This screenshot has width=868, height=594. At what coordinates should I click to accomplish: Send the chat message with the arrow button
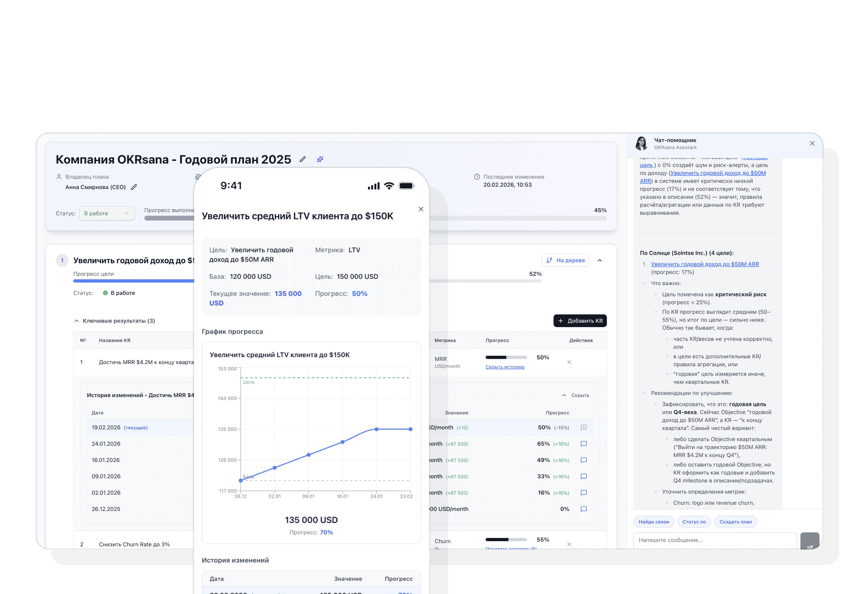point(810,541)
